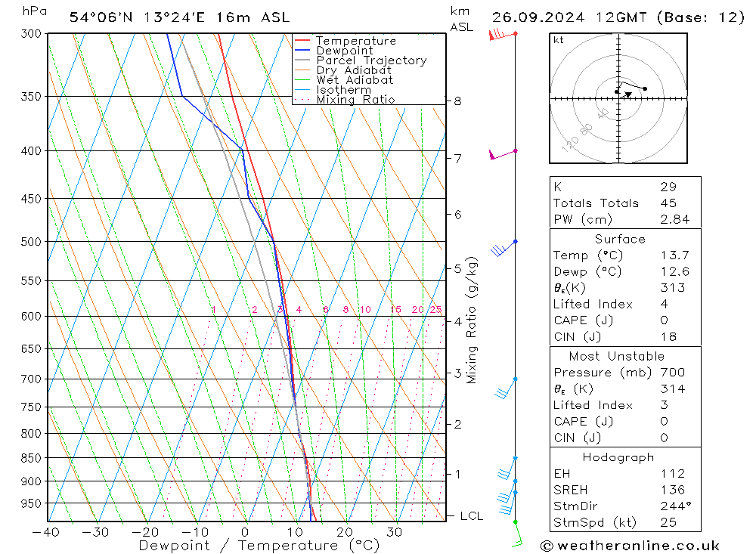
Task: Click the 30 °C temperature axis label
Action: (x=395, y=532)
